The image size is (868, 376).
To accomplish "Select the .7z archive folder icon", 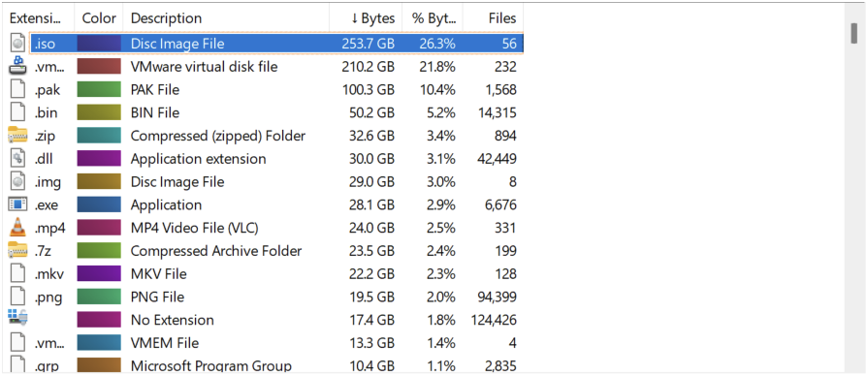I will pos(17,250).
